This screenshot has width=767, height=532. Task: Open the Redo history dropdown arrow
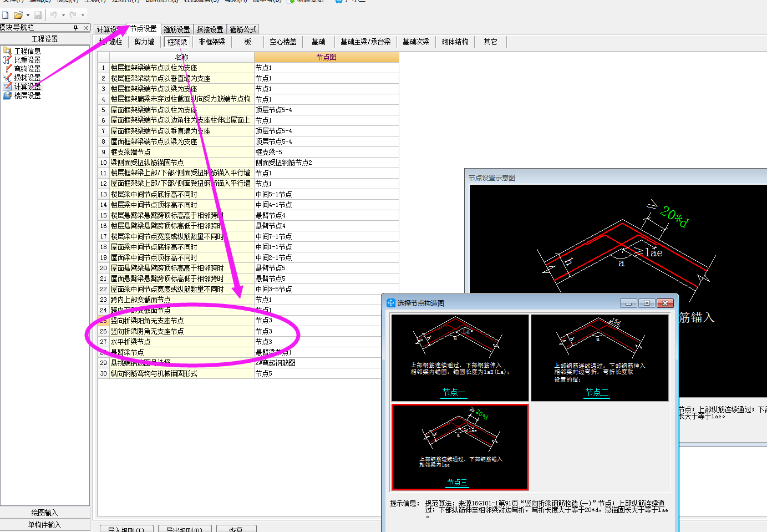point(83,15)
